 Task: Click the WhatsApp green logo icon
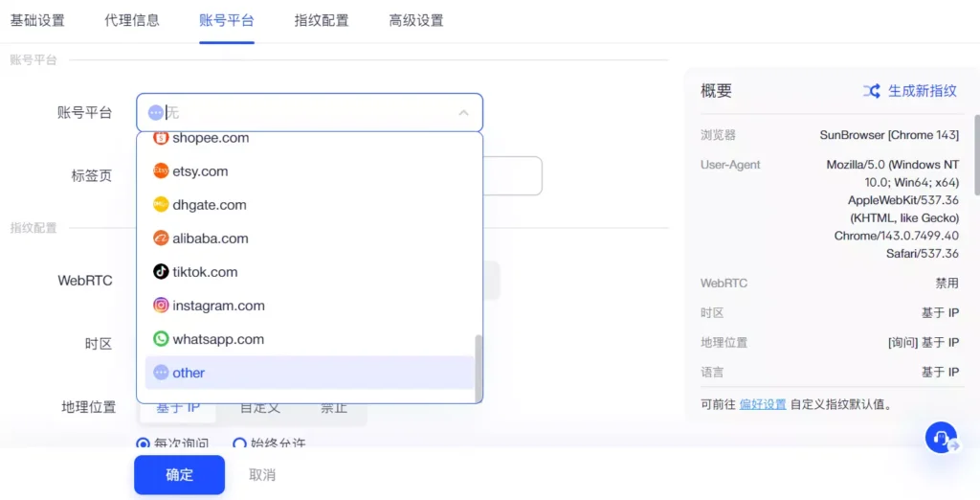(x=161, y=339)
